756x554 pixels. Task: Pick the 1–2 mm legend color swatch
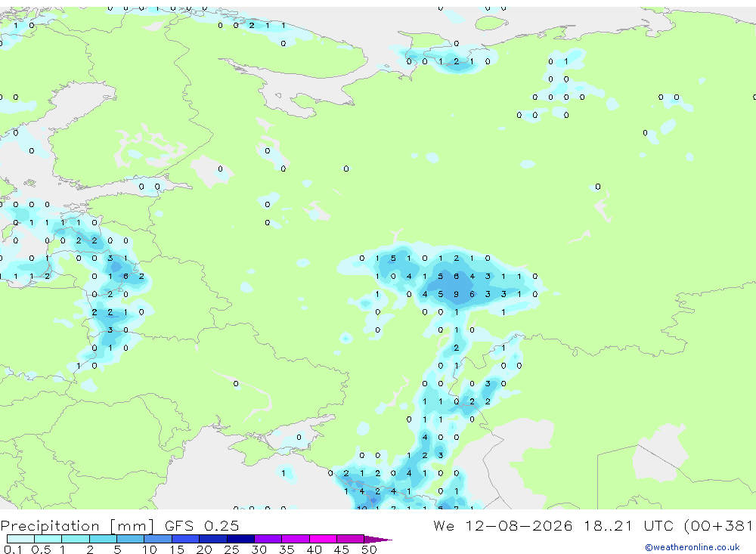click(76, 539)
